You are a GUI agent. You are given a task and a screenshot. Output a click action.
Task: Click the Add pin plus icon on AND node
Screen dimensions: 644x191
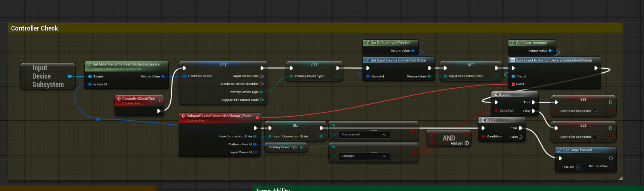point(467,143)
